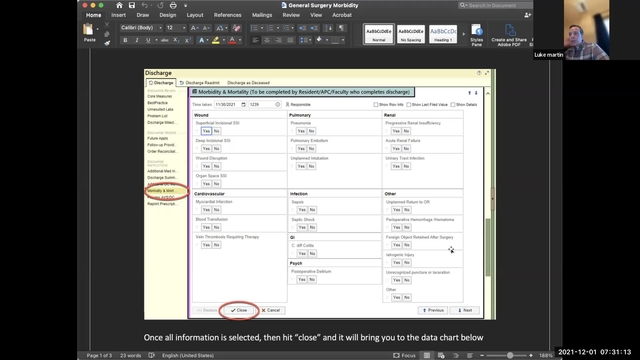Apply paragraph borders button
This screenshot has width=640, height=360.
click(x=336, y=40)
